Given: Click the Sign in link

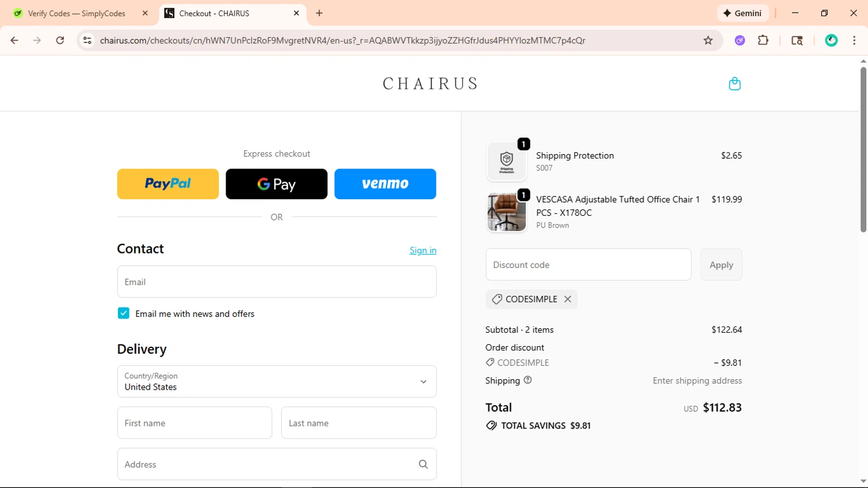Looking at the screenshot, I should [x=423, y=250].
